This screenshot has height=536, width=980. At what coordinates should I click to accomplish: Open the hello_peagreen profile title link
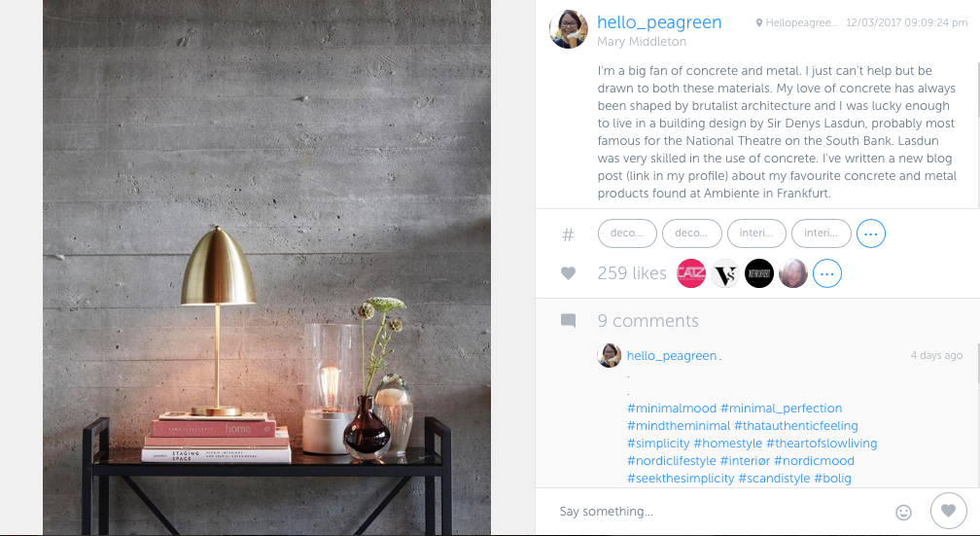click(x=659, y=22)
